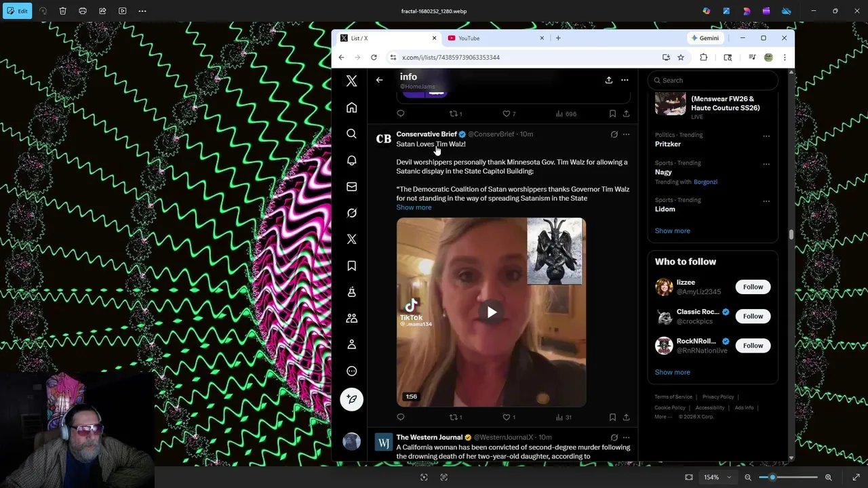Open Bookmarks in X sidebar
This screenshot has width=868, height=488.
click(351, 266)
